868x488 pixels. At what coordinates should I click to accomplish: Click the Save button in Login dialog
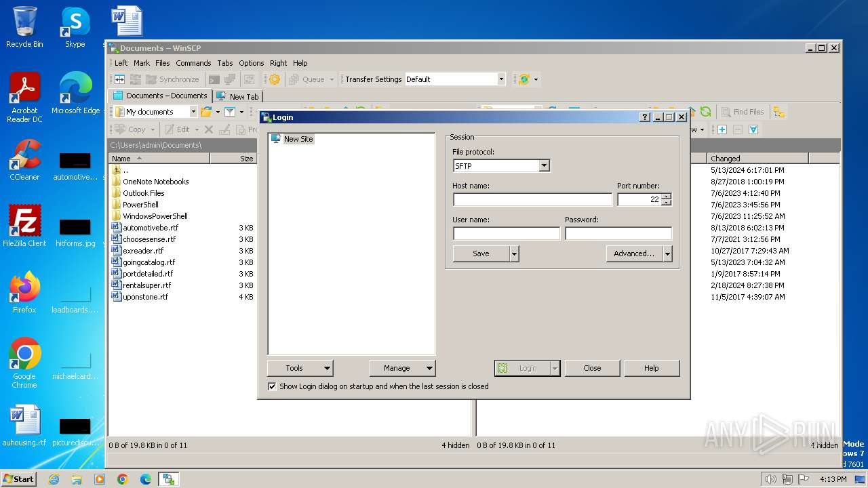[x=481, y=253]
